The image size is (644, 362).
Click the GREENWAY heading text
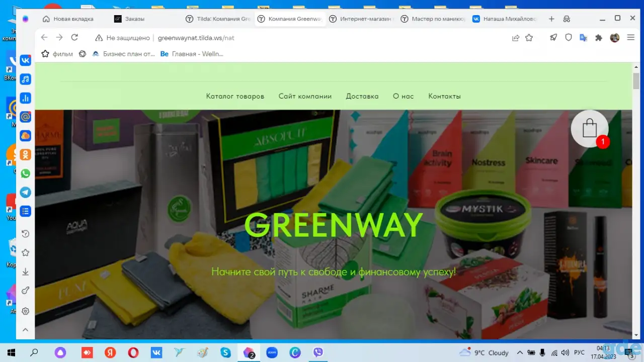click(x=334, y=225)
